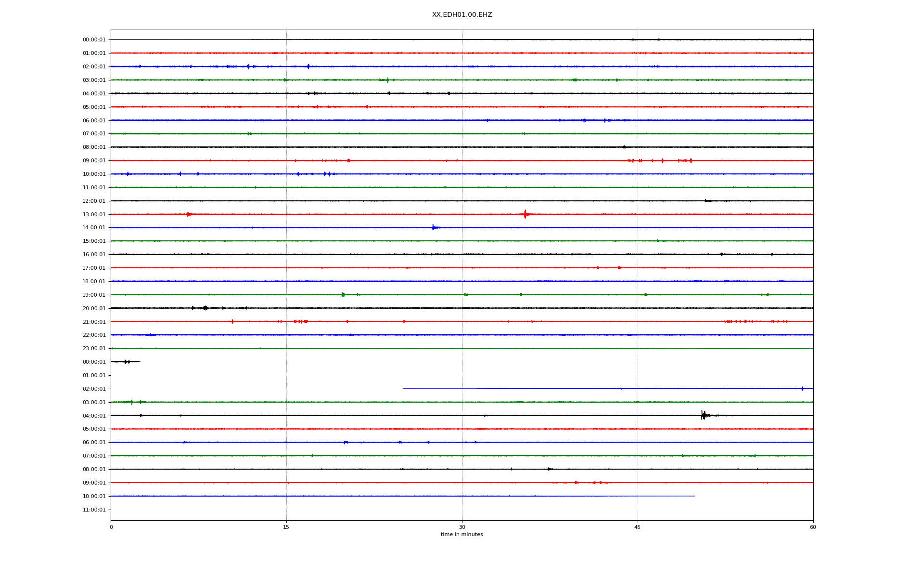This screenshot has width=924, height=578.
Task: Click the 22:00:01 time label
Action: (94, 335)
